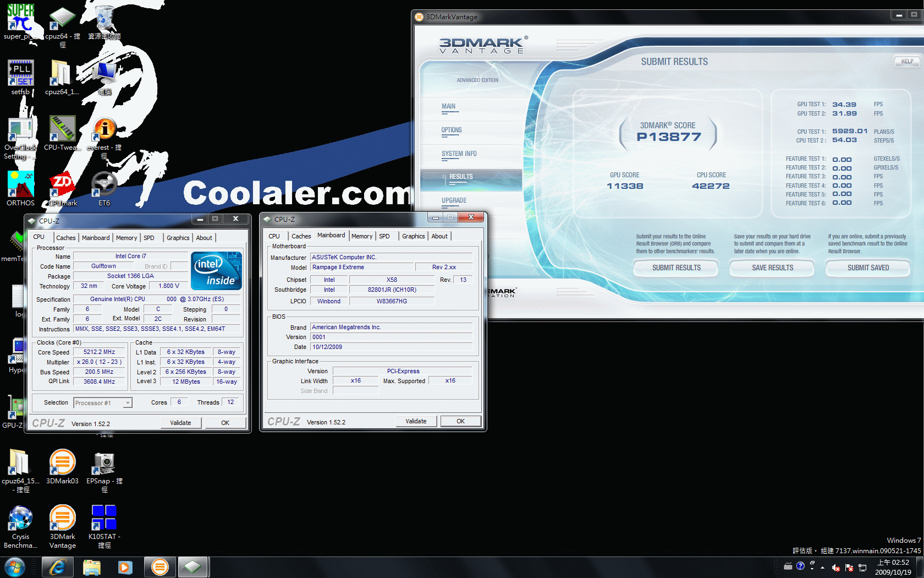Launch the CPU-Tweaker desktop shortcut

pos(62,133)
